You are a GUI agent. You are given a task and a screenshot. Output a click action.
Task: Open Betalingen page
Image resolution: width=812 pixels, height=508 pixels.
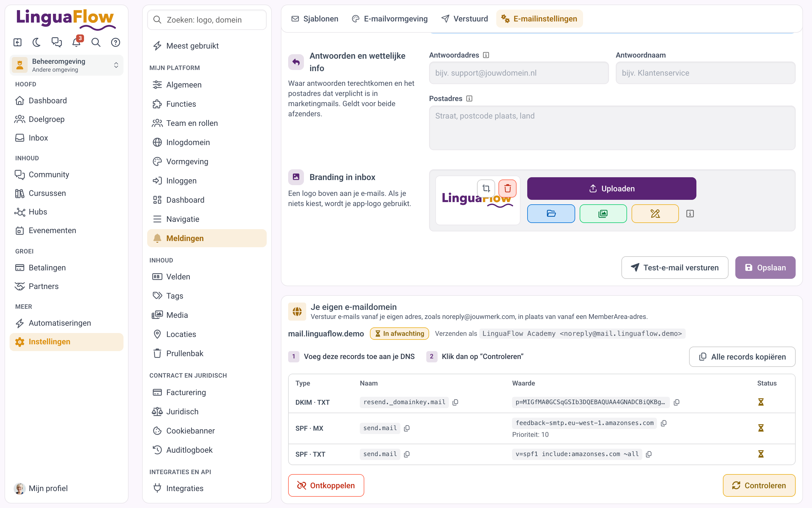coord(67,268)
